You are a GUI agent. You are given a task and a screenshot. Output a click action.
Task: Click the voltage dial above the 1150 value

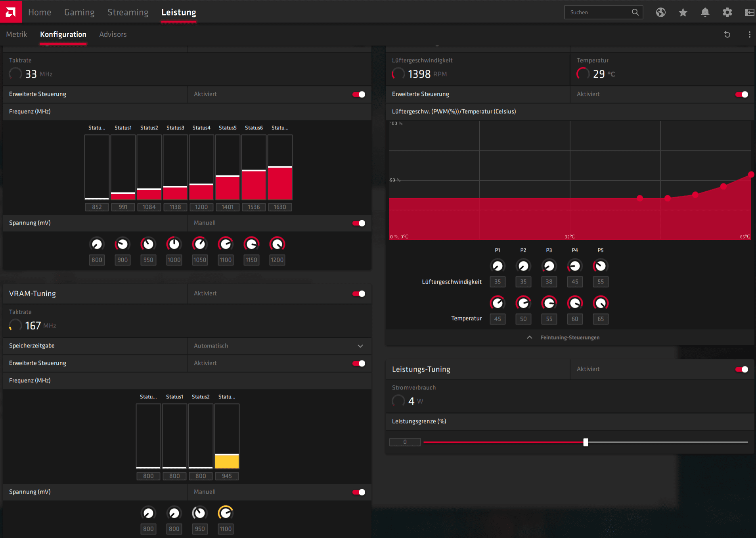click(251, 244)
